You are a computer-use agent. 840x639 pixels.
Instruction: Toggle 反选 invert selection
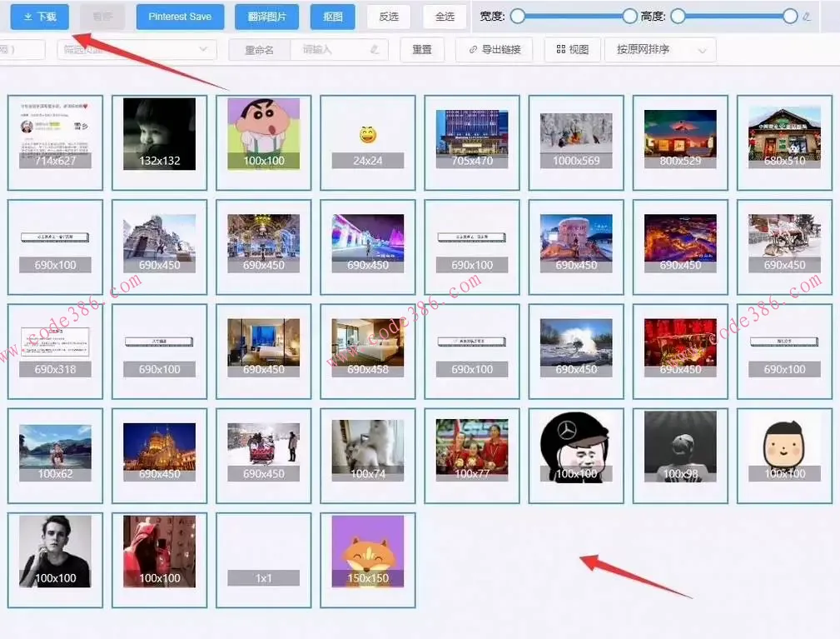click(x=389, y=17)
